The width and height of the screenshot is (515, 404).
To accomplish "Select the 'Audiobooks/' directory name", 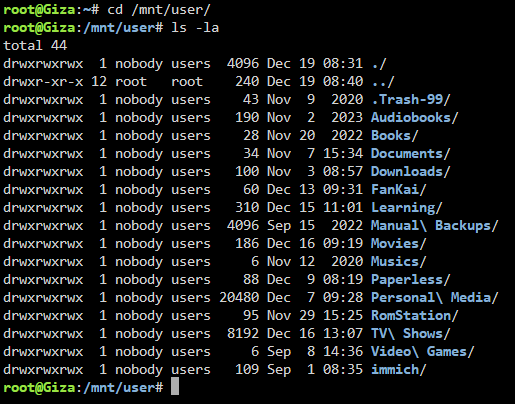I will 415,118.
